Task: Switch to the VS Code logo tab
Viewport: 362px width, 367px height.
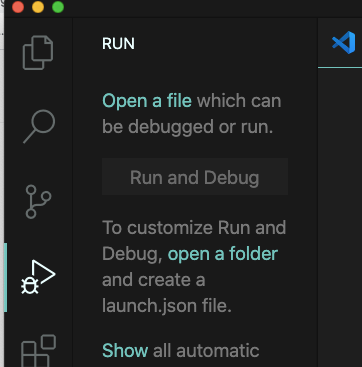Action: pos(344,42)
